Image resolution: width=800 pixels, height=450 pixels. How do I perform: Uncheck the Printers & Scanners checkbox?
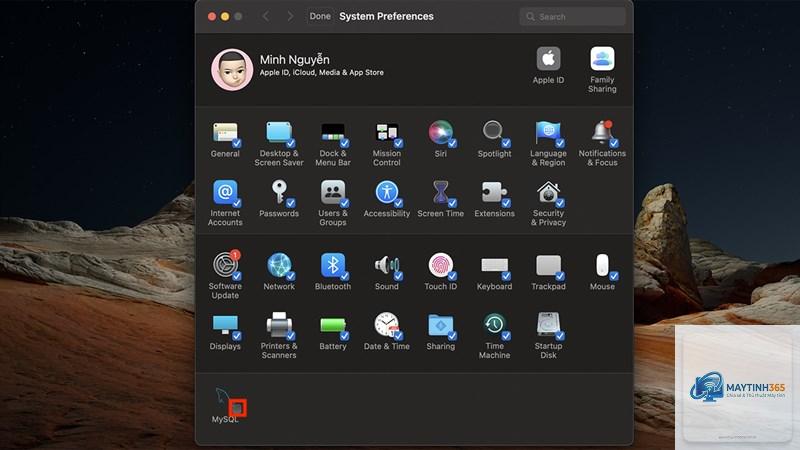(x=290, y=336)
